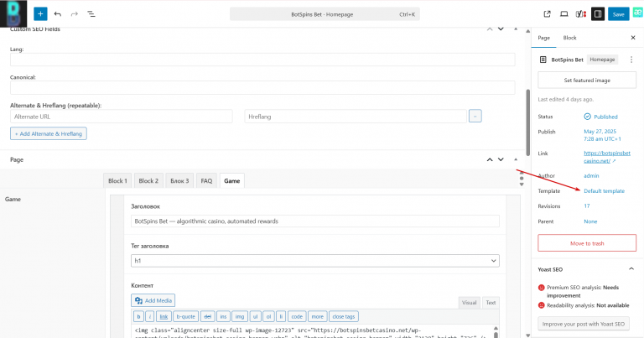Click Add Alternate & Hreflang button

49,133
